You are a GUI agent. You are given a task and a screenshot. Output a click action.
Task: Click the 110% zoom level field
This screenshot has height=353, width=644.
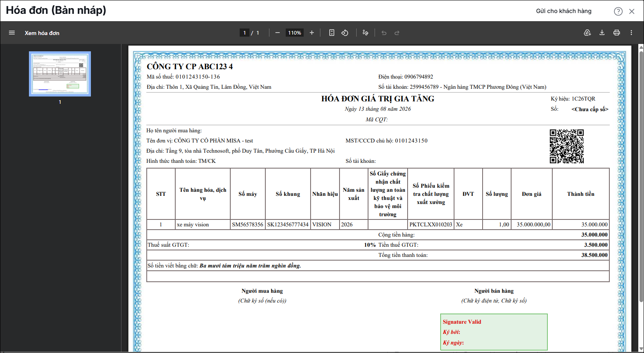(295, 33)
